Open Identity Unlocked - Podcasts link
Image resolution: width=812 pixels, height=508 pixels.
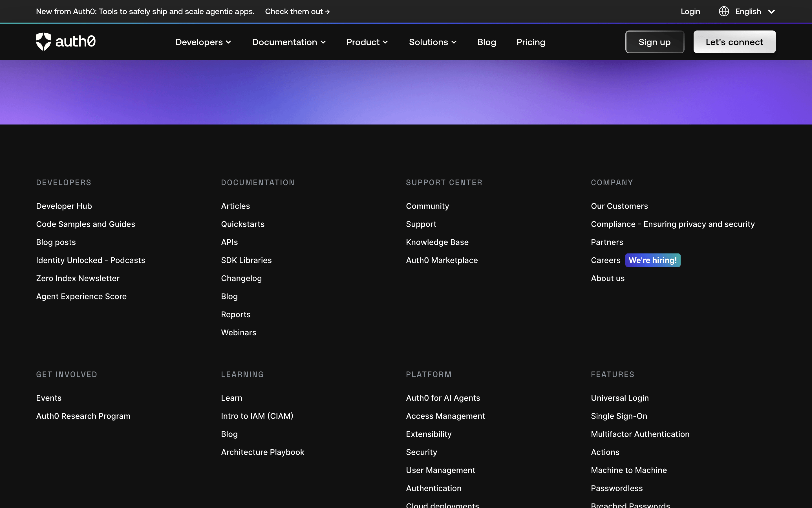90,260
